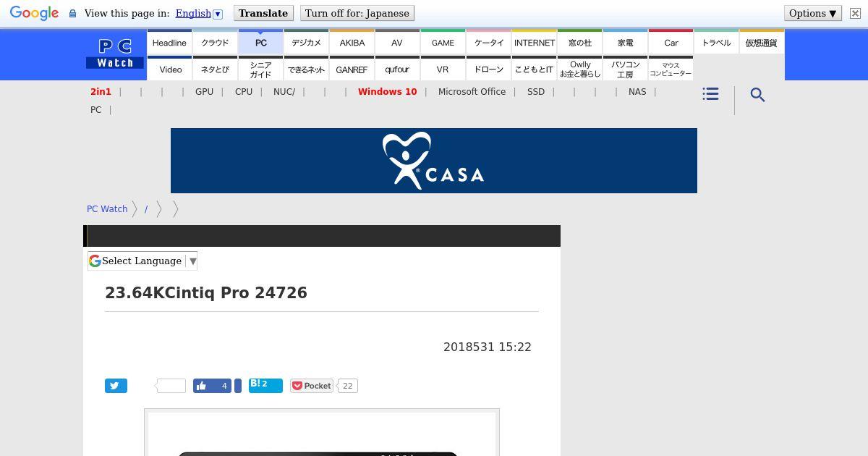This screenshot has height=456, width=868.
Task: Close the Google Translate bar
Action: coord(854,13)
